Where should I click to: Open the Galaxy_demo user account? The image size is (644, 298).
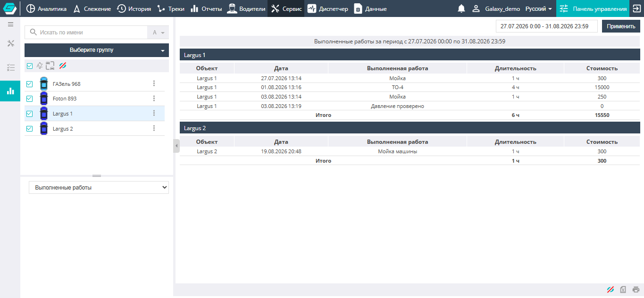tap(496, 8)
